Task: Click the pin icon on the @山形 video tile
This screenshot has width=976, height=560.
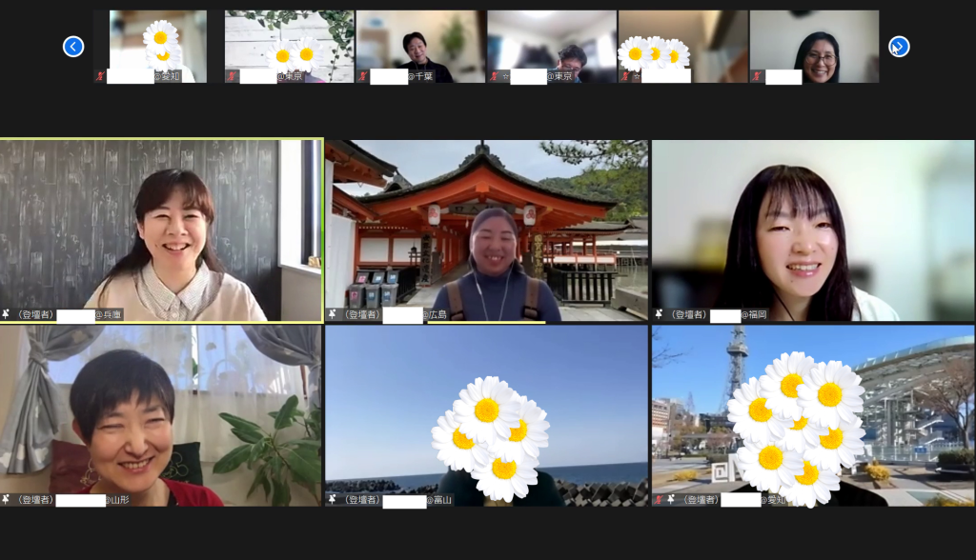Action: [x=7, y=499]
